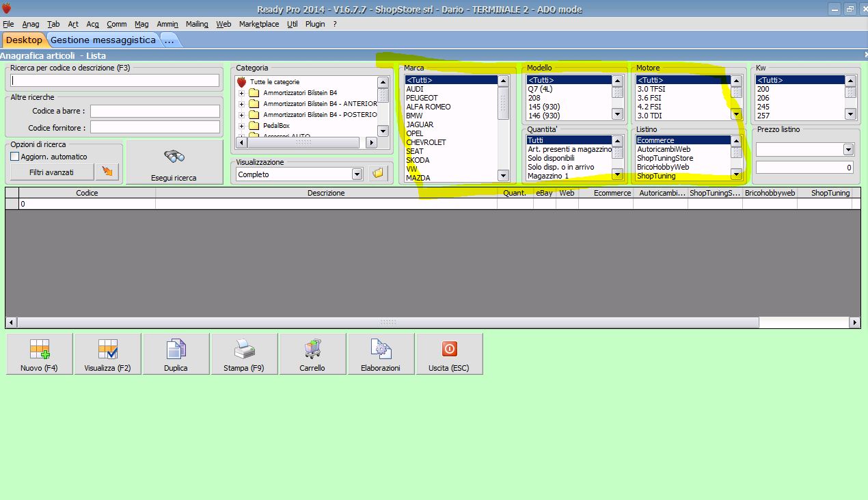Screen dimensions: 868x500
Task: Click the binoculars icon on Esegui ricerca
Action: [x=175, y=157]
